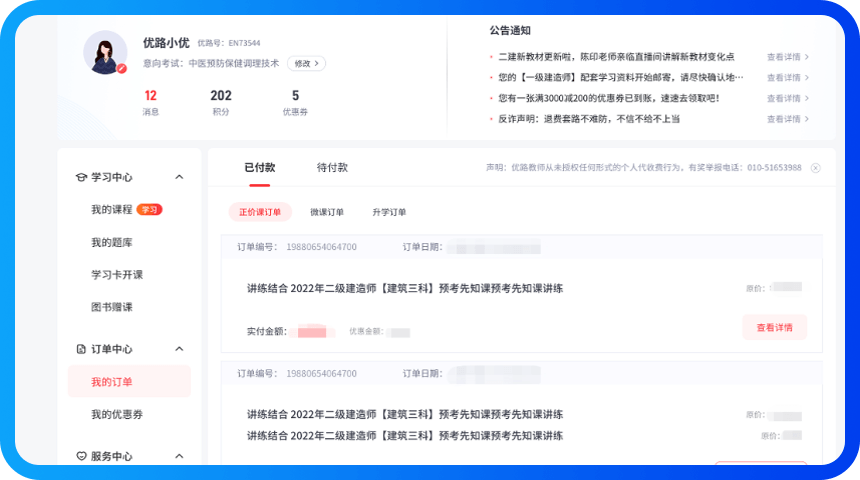Open the 12 消息 message count
This screenshot has height=480, width=860.
point(151,96)
